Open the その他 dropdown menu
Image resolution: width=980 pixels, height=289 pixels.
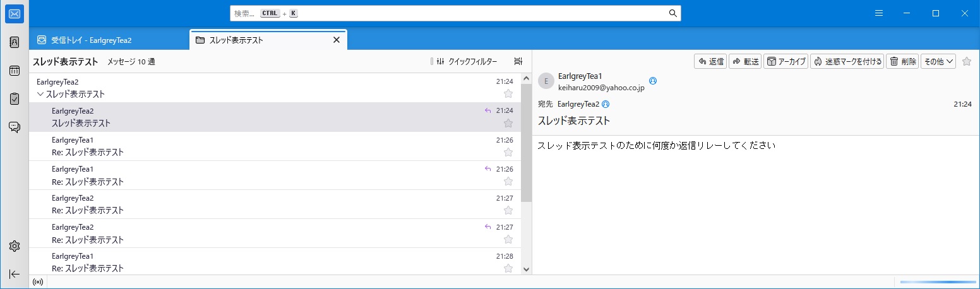tap(938, 61)
